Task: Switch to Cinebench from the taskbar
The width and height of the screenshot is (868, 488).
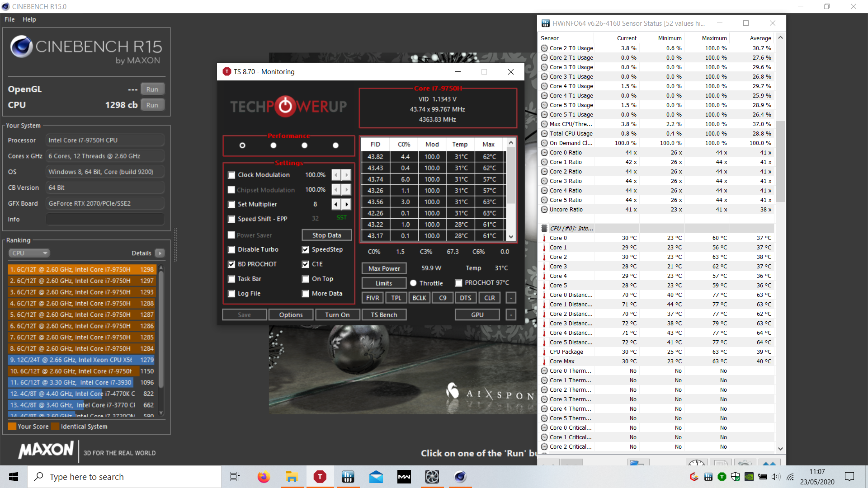Action: pyautogui.click(x=460, y=477)
